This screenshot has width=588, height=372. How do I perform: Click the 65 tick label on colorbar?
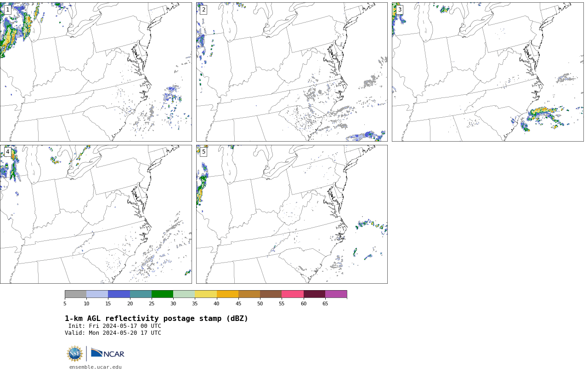325,303
